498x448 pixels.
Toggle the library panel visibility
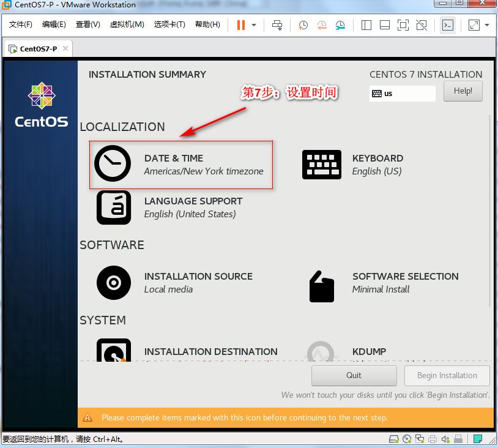click(366, 24)
